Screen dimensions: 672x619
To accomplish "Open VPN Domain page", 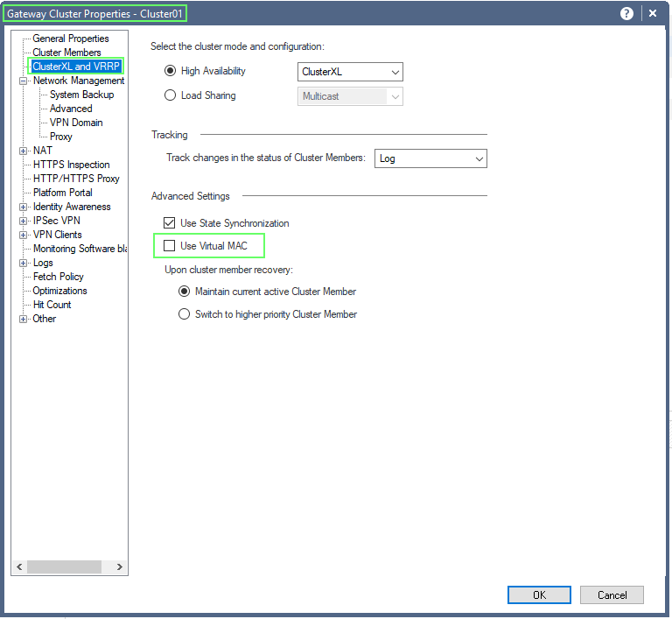I will [x=76, y=123].
